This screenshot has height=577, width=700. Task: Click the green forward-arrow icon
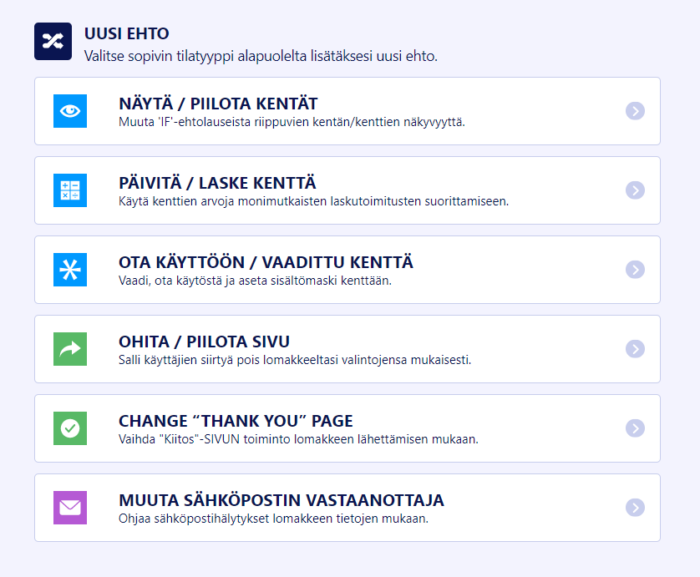click(70, 348)
